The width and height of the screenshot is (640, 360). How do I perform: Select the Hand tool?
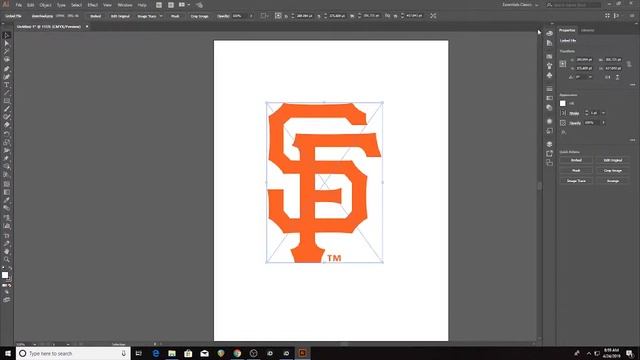pos(7,251)
